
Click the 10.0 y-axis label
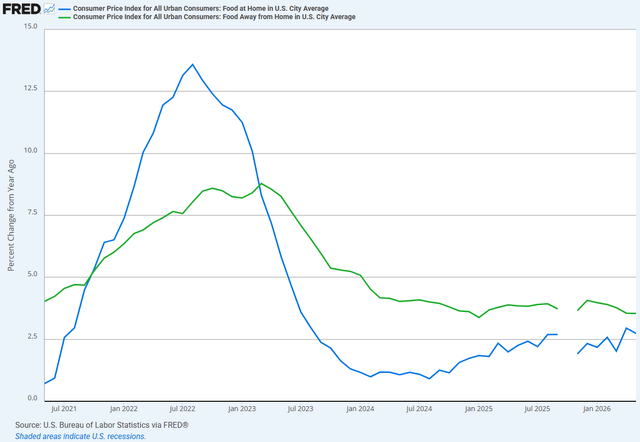tap(30, 151)
